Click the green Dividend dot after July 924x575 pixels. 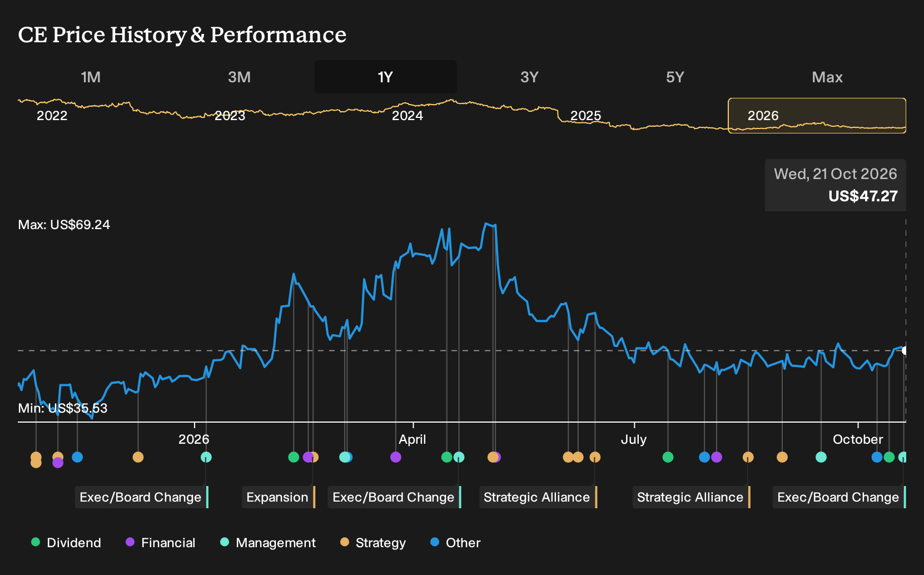coord(668,457)
